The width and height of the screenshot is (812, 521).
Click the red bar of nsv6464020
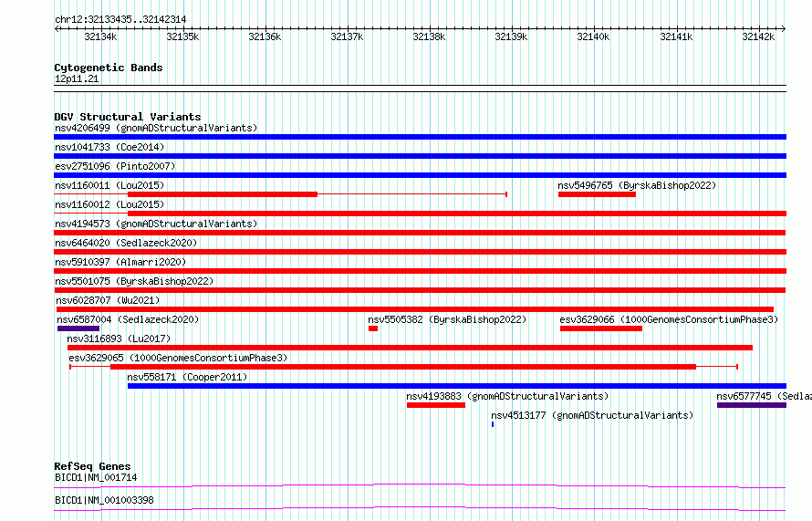[420, 252]
